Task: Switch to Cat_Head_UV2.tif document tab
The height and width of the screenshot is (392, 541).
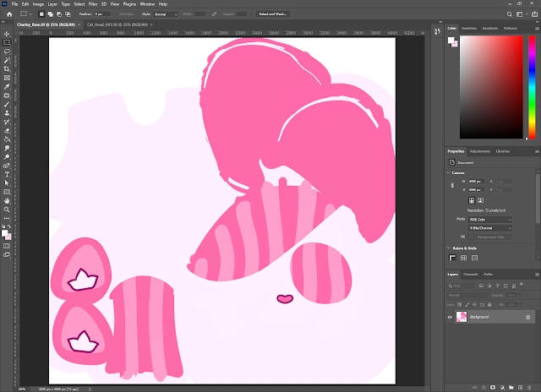Action: pos(117,24)
